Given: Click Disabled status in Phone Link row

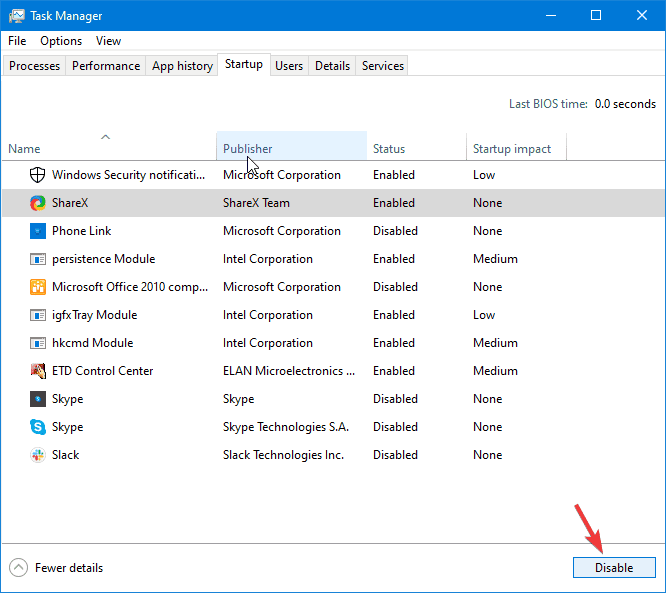Looking at the screenshot, I should point(395,231).
